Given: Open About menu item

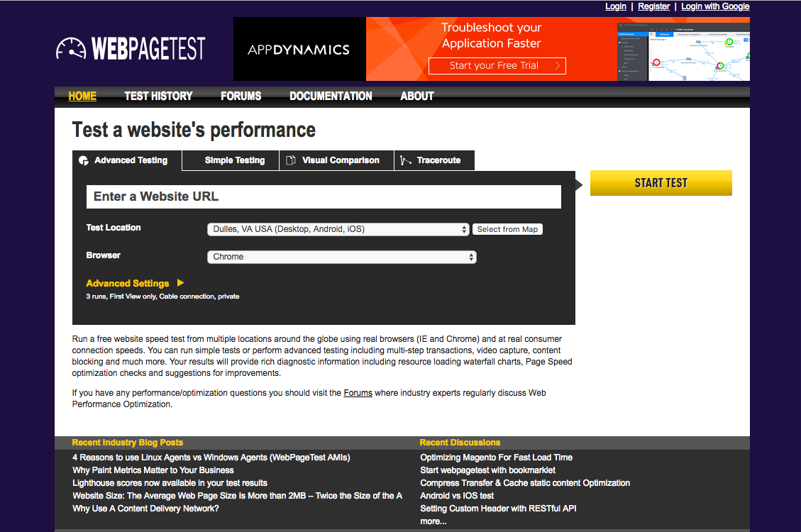Looking at the screenshot, I should [x=417, y=96].
